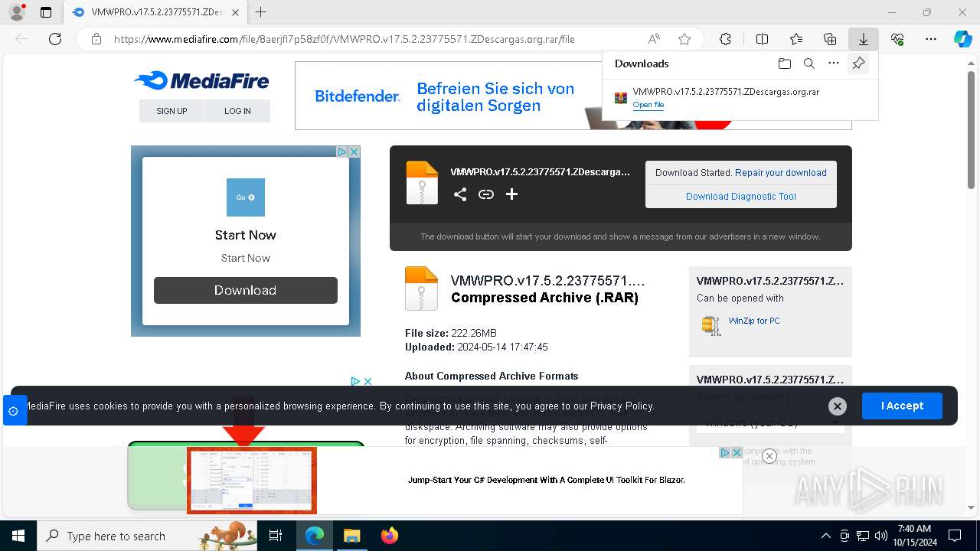Add file to account plus icon
Viewport: 980px width, 551px height.
tap(511, 194)
